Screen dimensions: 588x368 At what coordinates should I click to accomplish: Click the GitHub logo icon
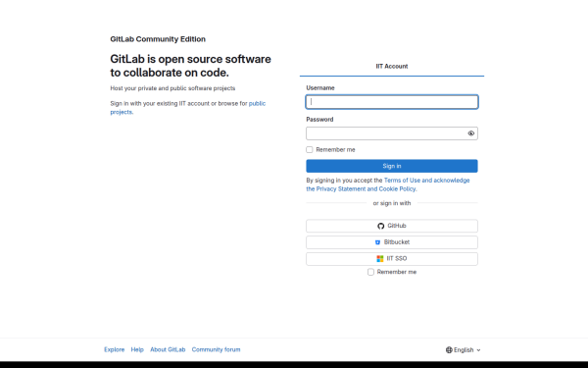coord(380,226)
